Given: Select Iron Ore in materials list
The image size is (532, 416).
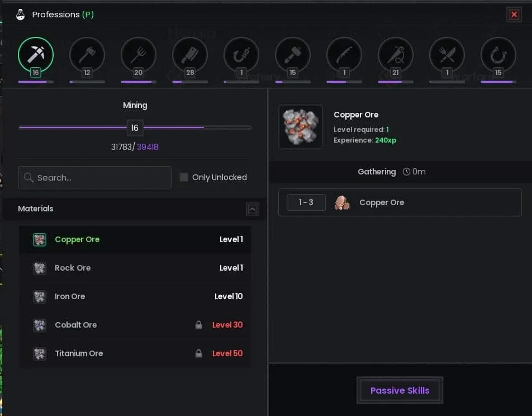Looking at the screenshot, I should 135,296.
